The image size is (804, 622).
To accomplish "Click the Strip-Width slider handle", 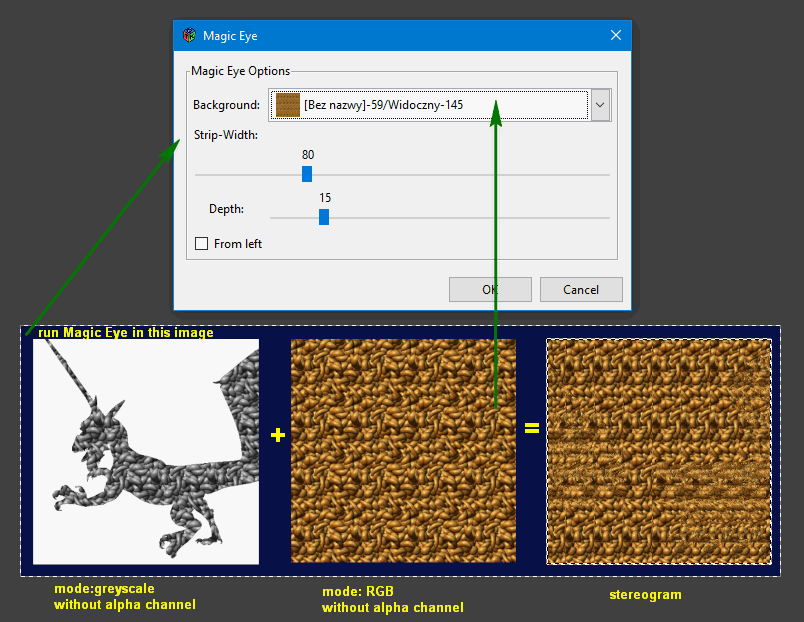I will click(307, 174).
